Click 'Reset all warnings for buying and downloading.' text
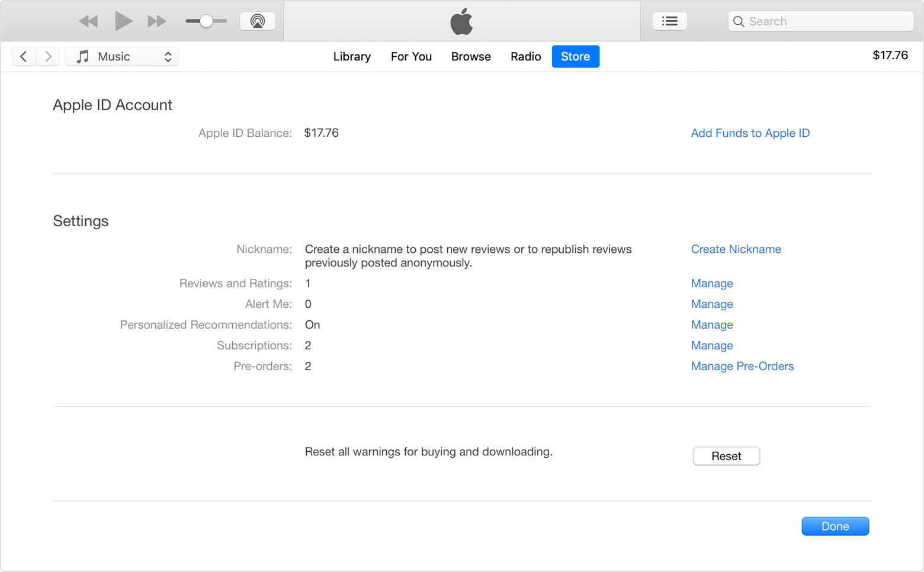The width and height of the screenshot is (924, 572). (429, 452)
